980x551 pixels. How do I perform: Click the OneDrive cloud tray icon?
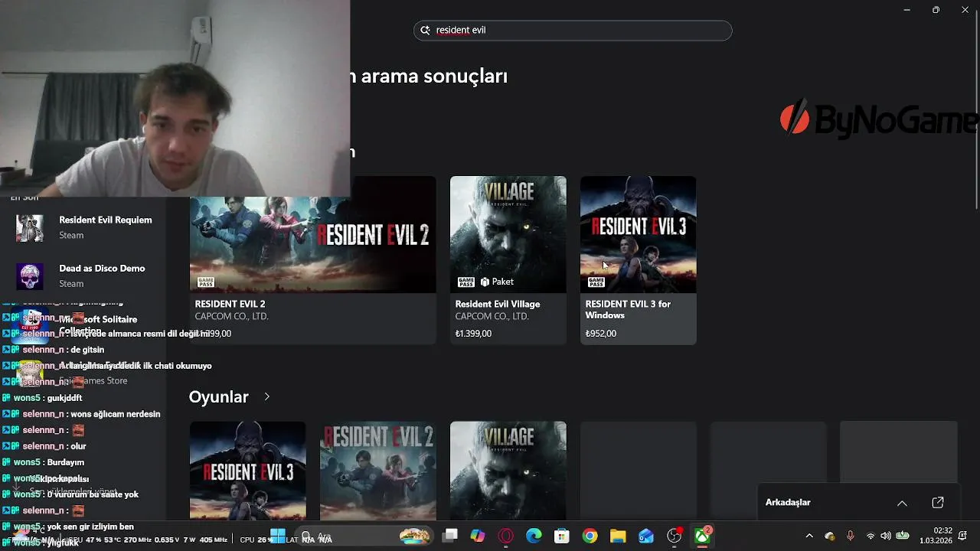point(830,536)
